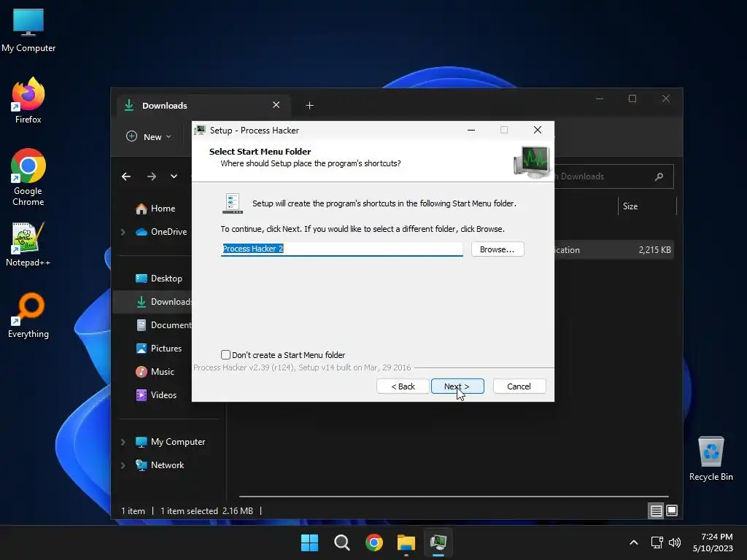Open the volume tray icon

click(x=675, y=542)
